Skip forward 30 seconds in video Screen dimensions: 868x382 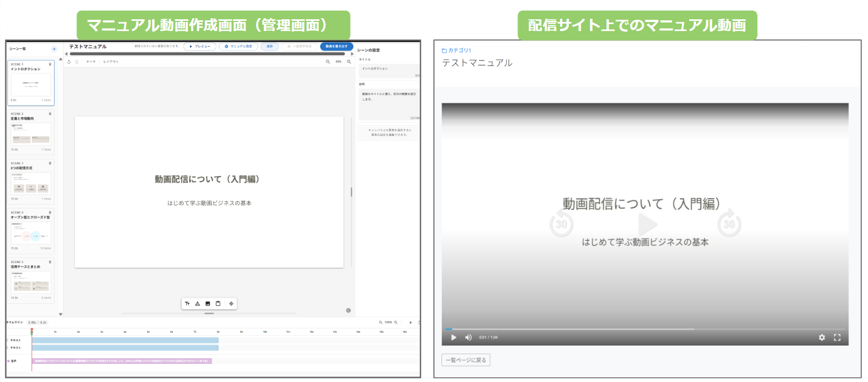click(729, 224)
